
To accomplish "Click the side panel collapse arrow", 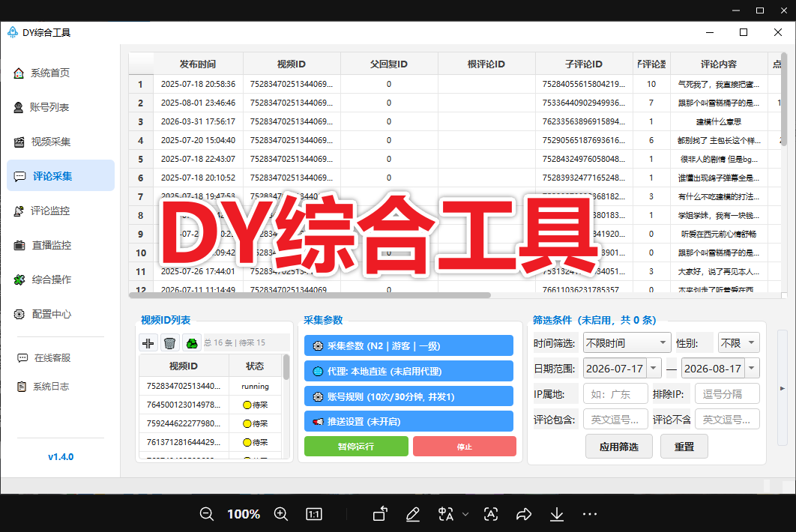I will pos(783,388).
